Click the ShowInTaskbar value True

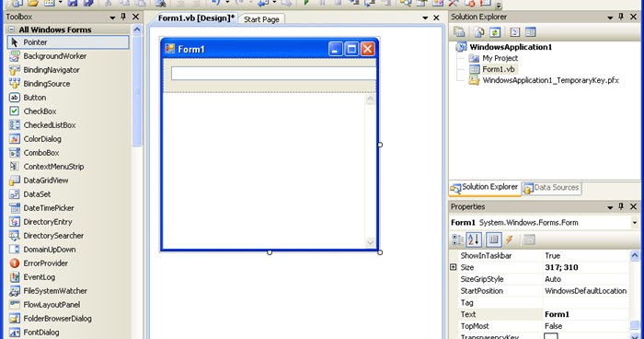coord(586,255)
